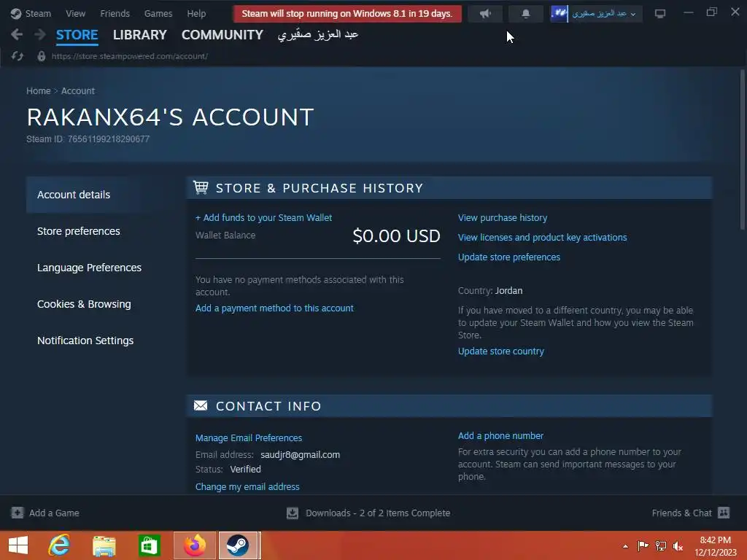Switch to Firefox in the taskbar
Screen dimensions: 747x560
[x=194, y=545]
